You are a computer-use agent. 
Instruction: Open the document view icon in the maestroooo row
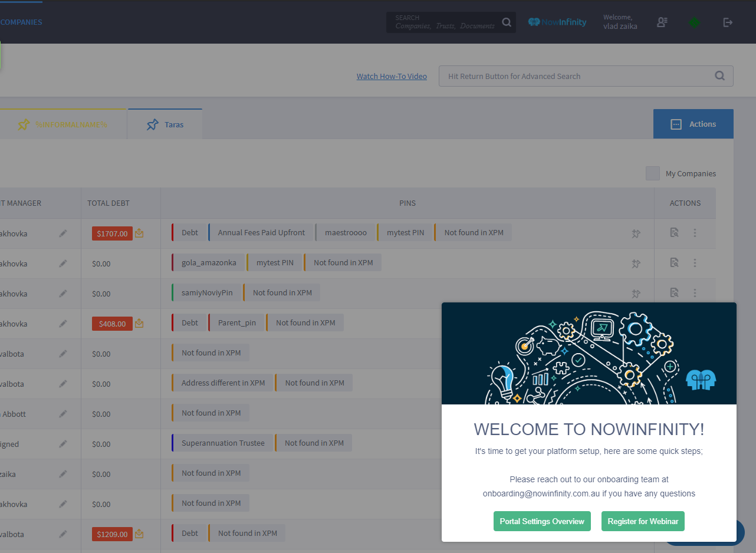(675, 233)
